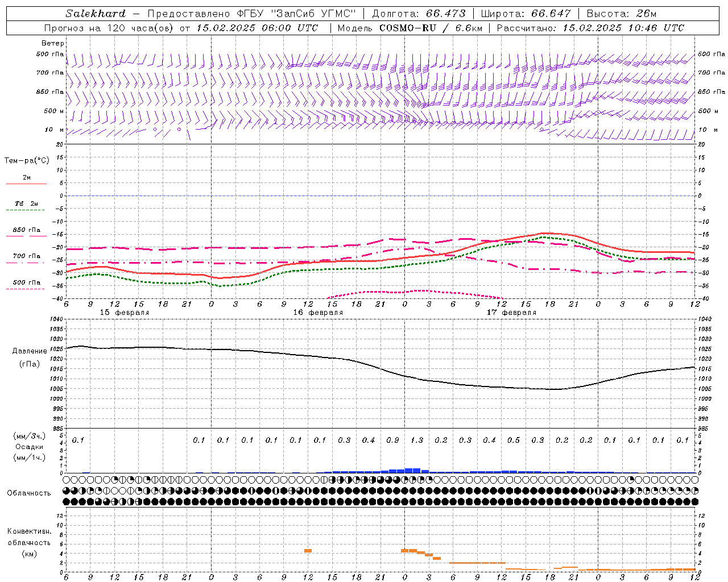Click the peak precipitation value "1.3"
This screenshot has height=582, width=728.
(x=417, y=440)
